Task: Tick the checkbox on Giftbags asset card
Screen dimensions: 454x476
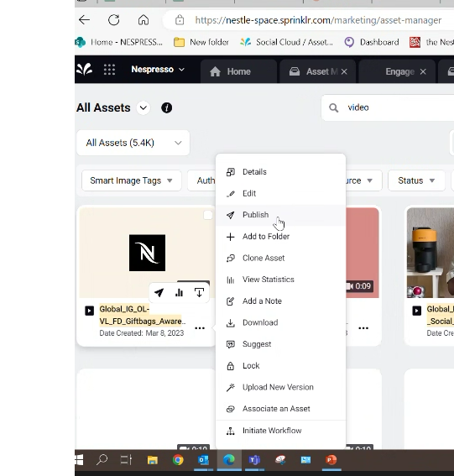Action: (x=208, y=215)
